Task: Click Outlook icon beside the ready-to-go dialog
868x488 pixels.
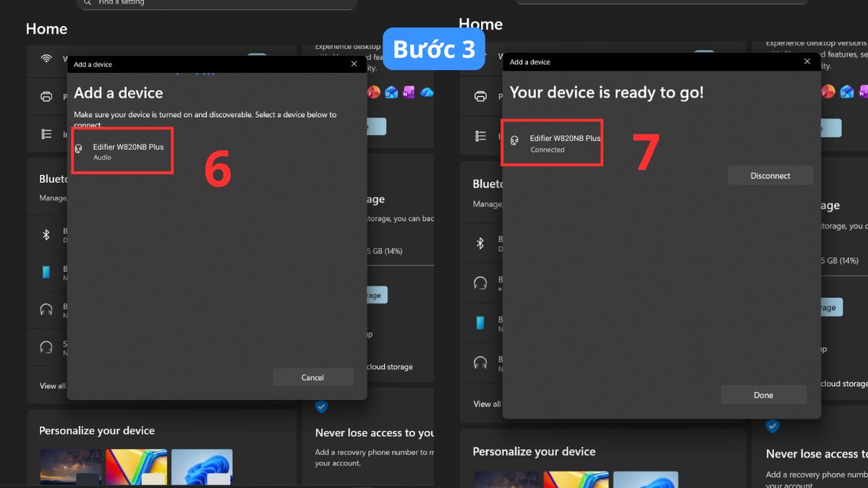Action: point(847,91)
